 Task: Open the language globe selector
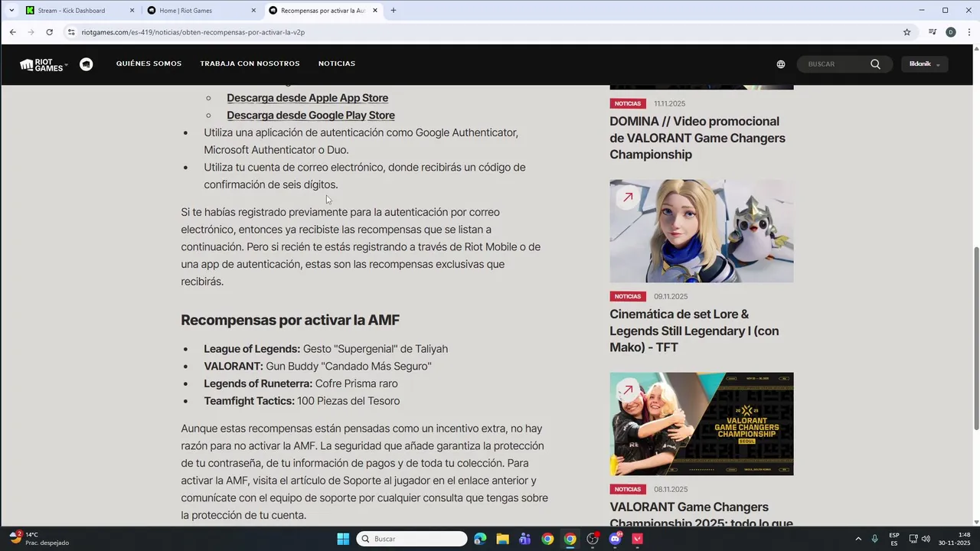(781, 64)
